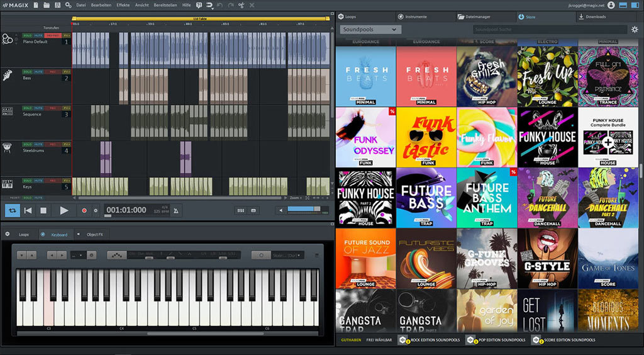Open the keyboard scale dropdown
The image size is (644, 355).
(287, 255)
